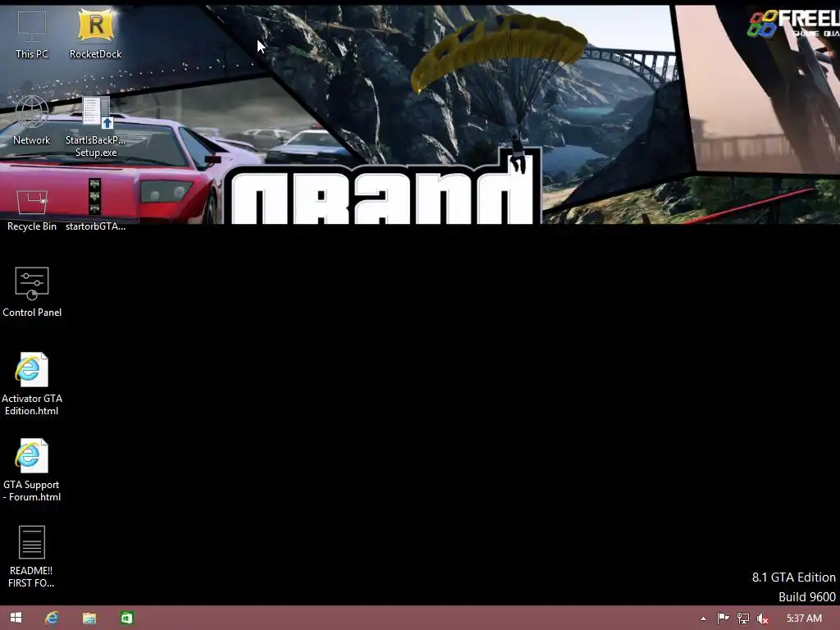
Task: Show hidden tray icons arrow
Action: point(703,619)
